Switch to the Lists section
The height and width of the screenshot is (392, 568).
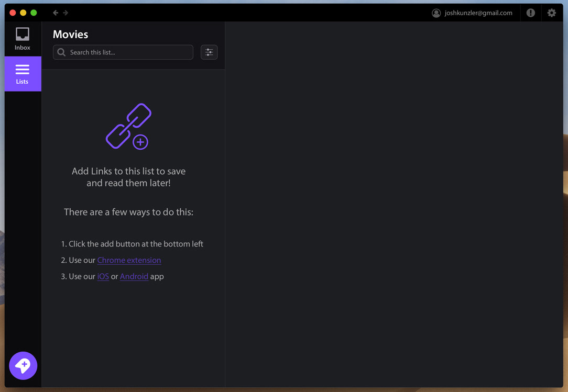(x=23, y=74)
